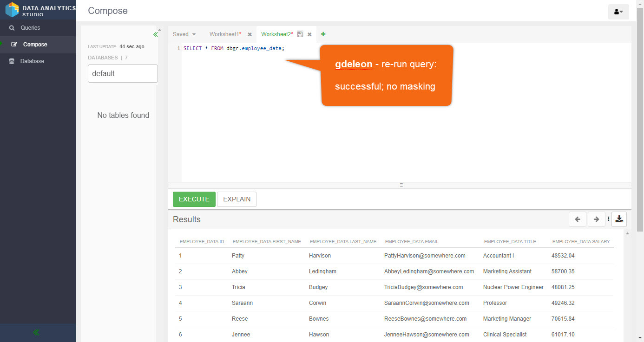This screenshot has width=644, height=342.
Task: Add a new worksheet with plus icon
Action: (x=323, y=34)
